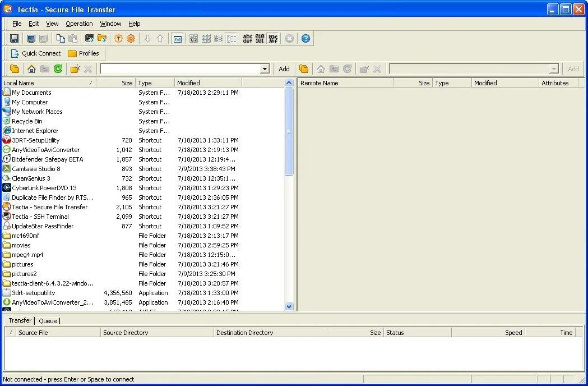Viewport: 588px width, 386px height.
Task: Click the Download down-arrow icon
Action: pyautogui.click(x=148, y=38)
